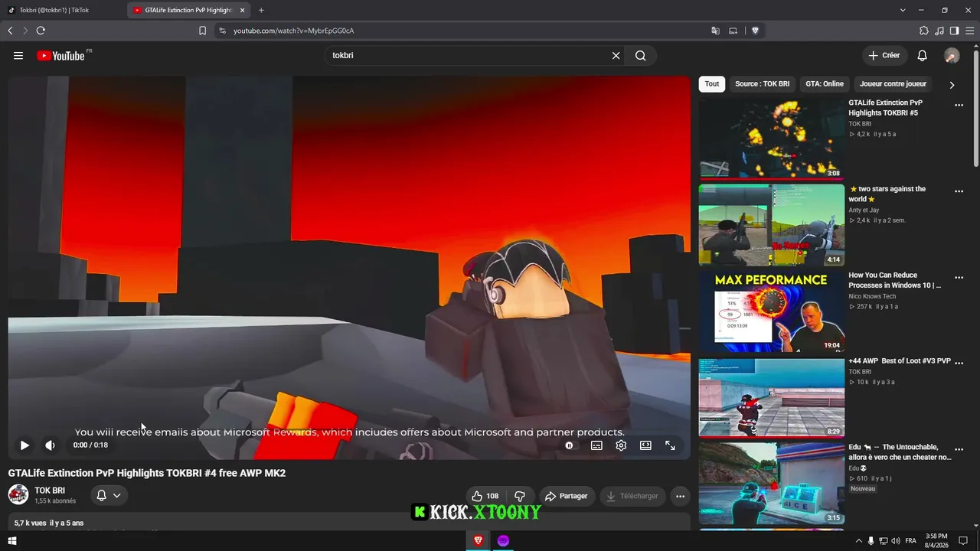Select the Tout filter chip
The width and height of the screenshot is (980, 551).
[x=712, y=84]
